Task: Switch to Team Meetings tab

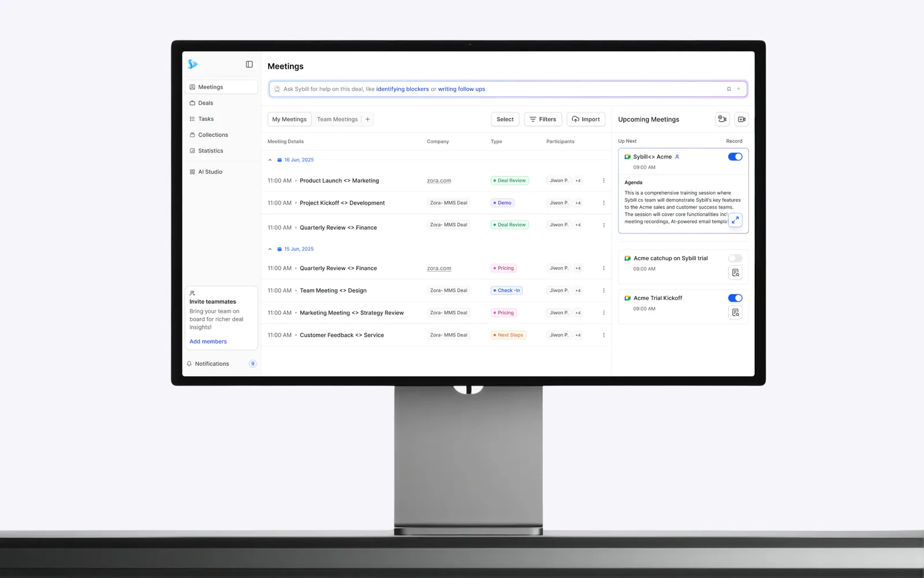Action: pos(337,119)
